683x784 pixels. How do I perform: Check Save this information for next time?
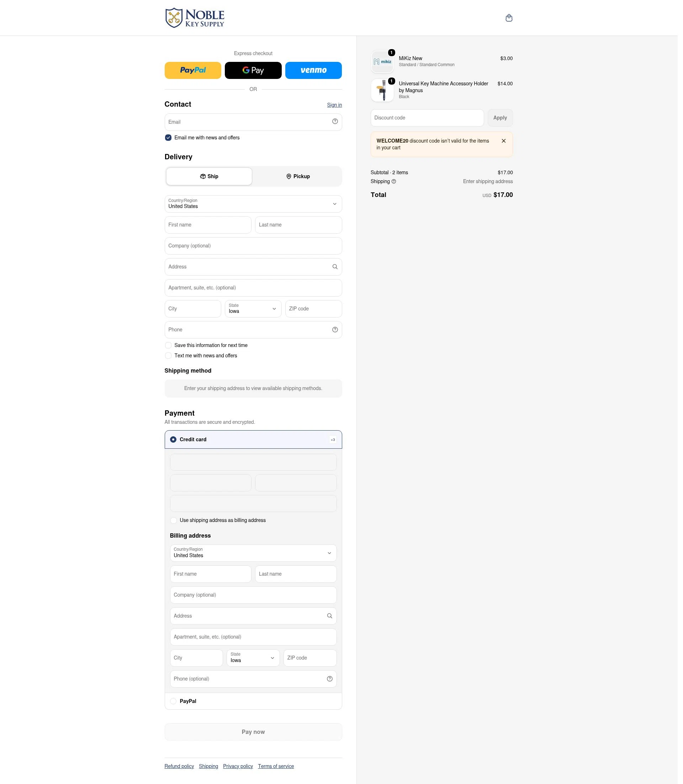coord(169,347)
